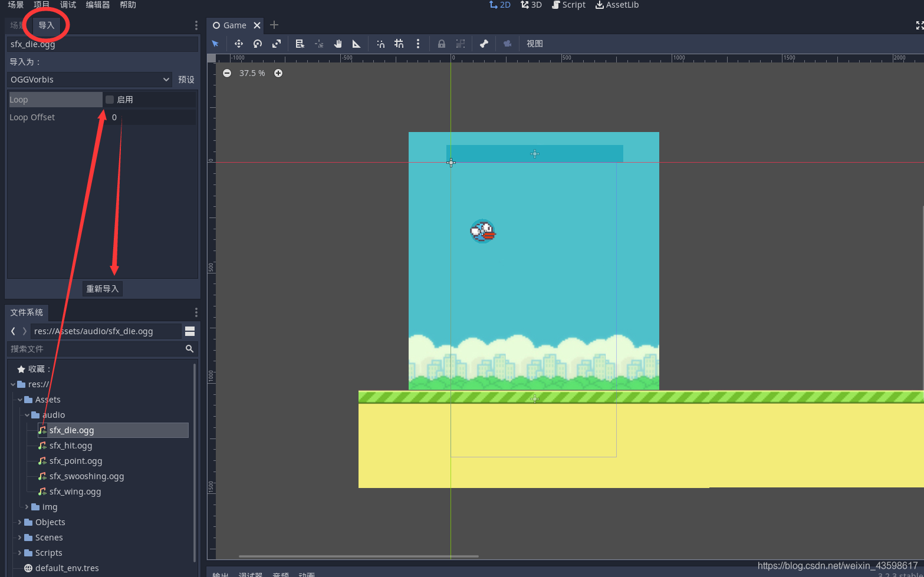Collapse the res:// root folder
The width and height of the screenshot is (924, 577).
13,384
